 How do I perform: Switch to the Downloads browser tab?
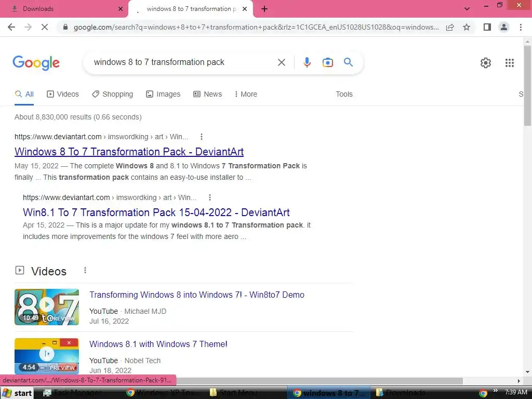(x=64, y=9)
